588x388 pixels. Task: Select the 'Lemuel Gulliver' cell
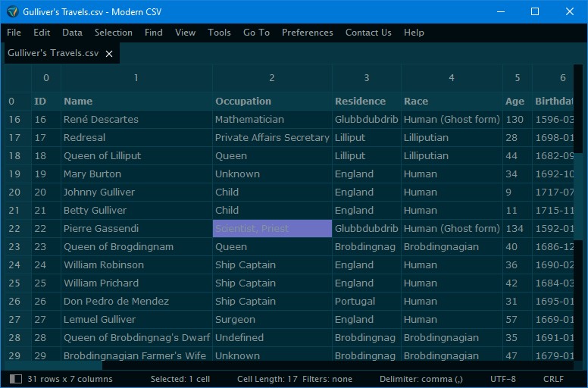click(x=136, y=319)
